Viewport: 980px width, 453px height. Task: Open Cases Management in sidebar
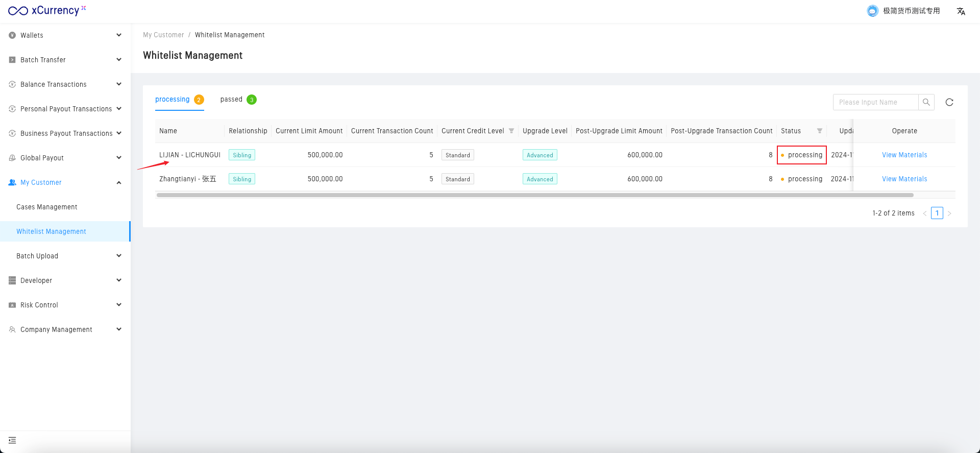tap(47, 207)
